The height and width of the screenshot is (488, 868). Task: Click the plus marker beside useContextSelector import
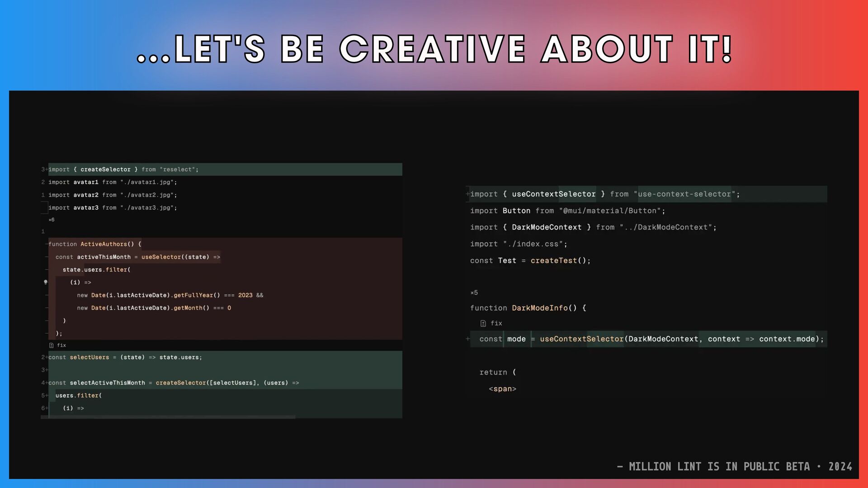[x=467, y=194]
